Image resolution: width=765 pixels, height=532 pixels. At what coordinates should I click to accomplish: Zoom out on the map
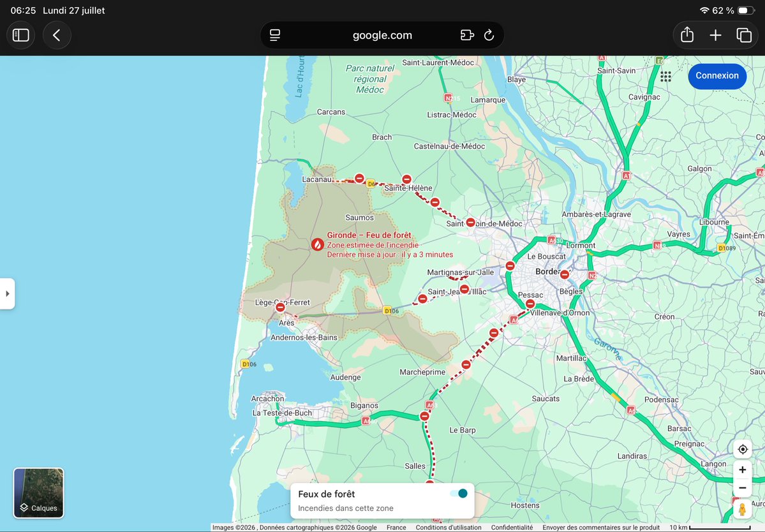point(743,487)
